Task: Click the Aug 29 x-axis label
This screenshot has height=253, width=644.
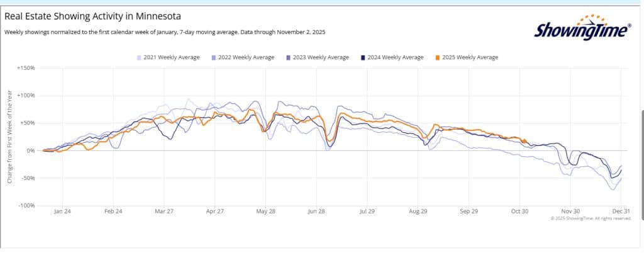Action: coord(418,211)
